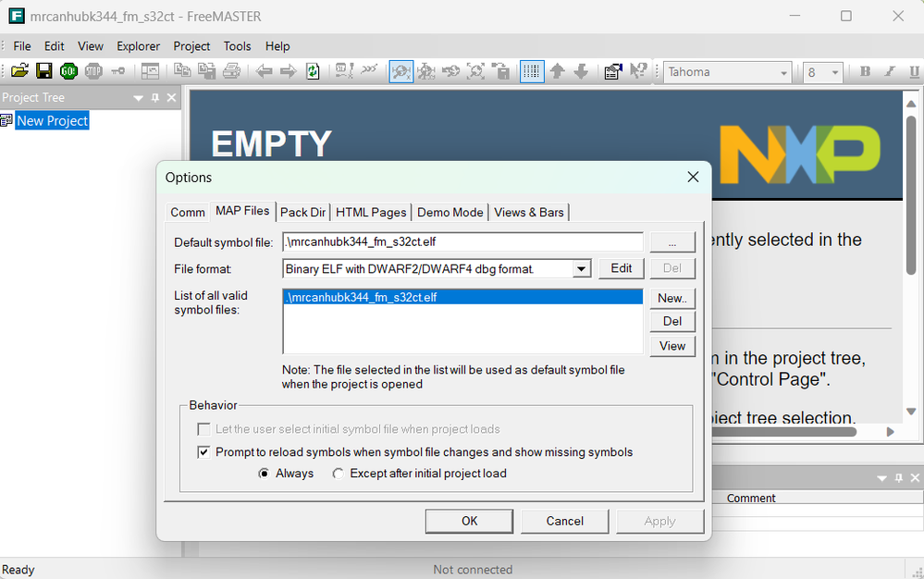Image resolution: width=924 pixels, height=579 pixels.
Task: Toggle the highlighted zoom X-axis icon
Action: point(401,72)
